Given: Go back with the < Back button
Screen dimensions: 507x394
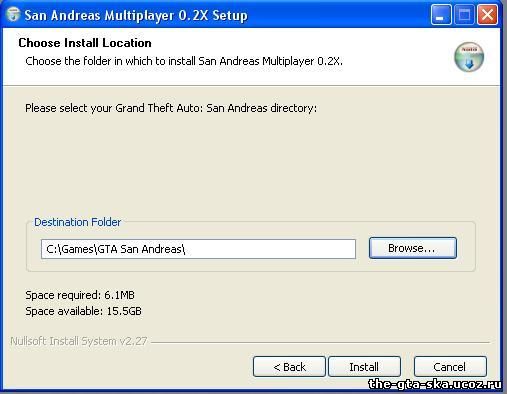Looking at the screenshot, I should click(x=289, y=367).
